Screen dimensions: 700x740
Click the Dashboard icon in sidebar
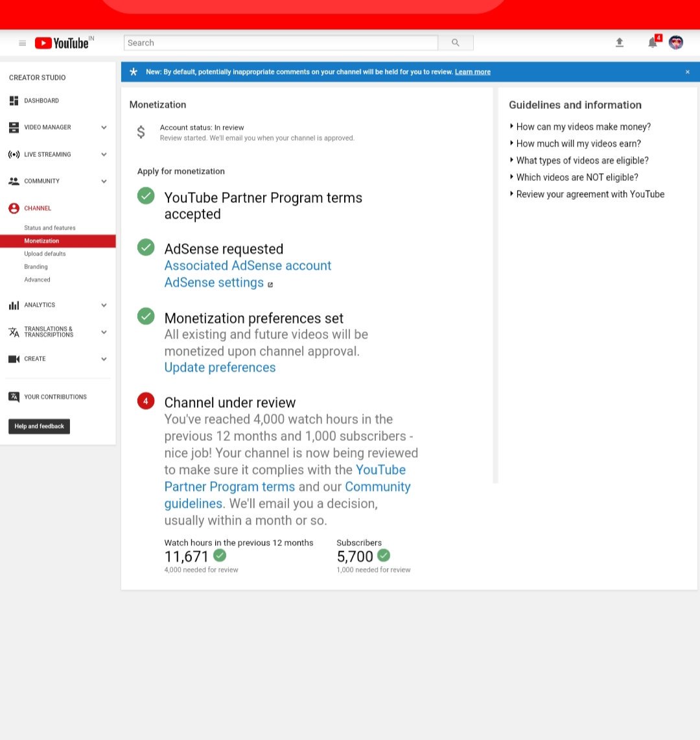[14, 101]
